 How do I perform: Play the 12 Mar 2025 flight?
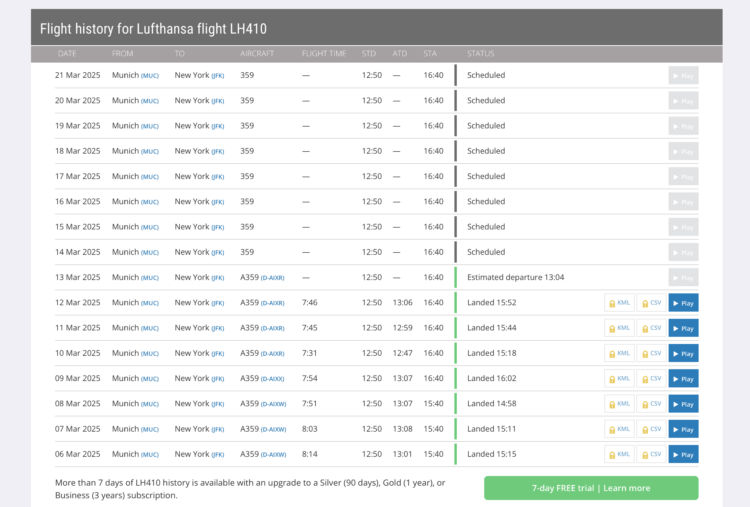pos(683,303)
